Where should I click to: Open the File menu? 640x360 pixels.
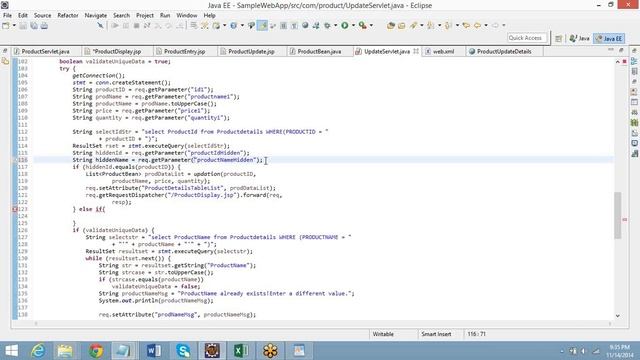[x=7, y=15]
